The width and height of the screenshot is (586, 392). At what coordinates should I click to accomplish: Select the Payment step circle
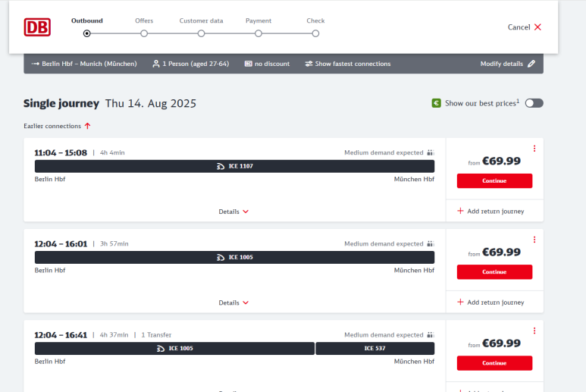[259, 33]
